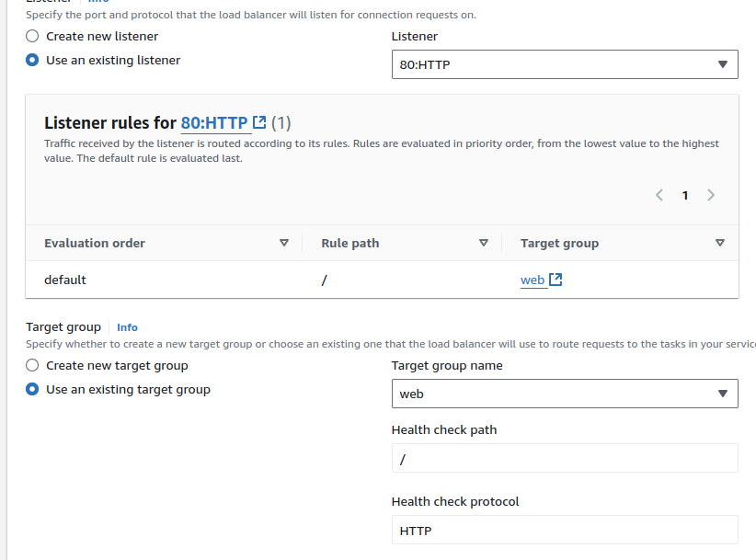Click the Health check protocol field
Screen dimensions: 756x560
point(565,530)
